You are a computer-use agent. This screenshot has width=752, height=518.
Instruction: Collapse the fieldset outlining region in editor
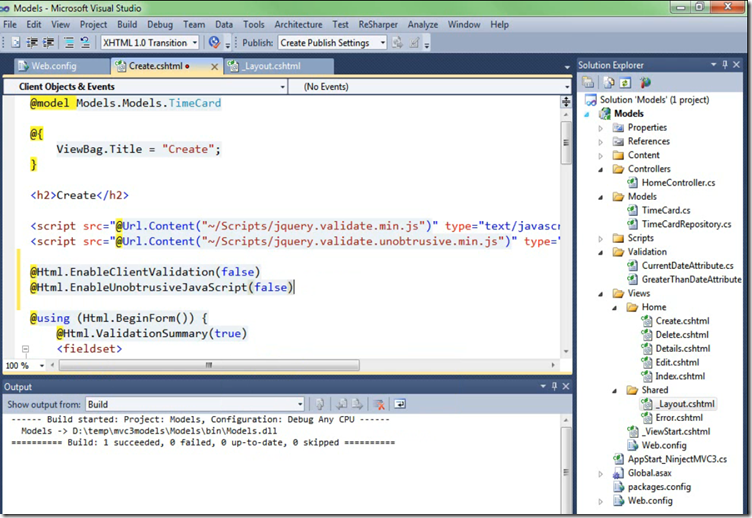25,349
